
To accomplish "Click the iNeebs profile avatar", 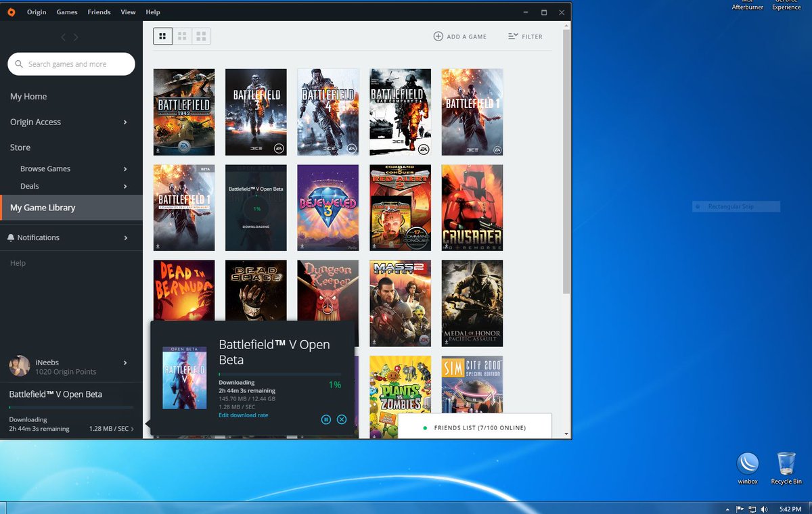I will [x=19, y=366].
